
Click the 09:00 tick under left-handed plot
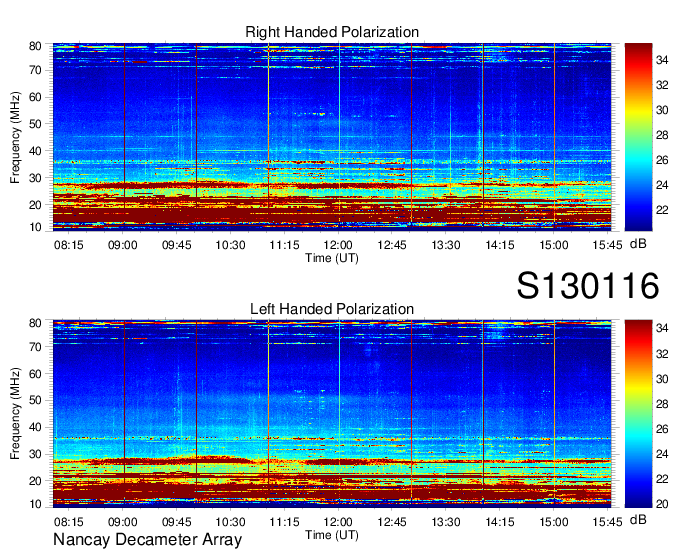click(x=123, y=522)
